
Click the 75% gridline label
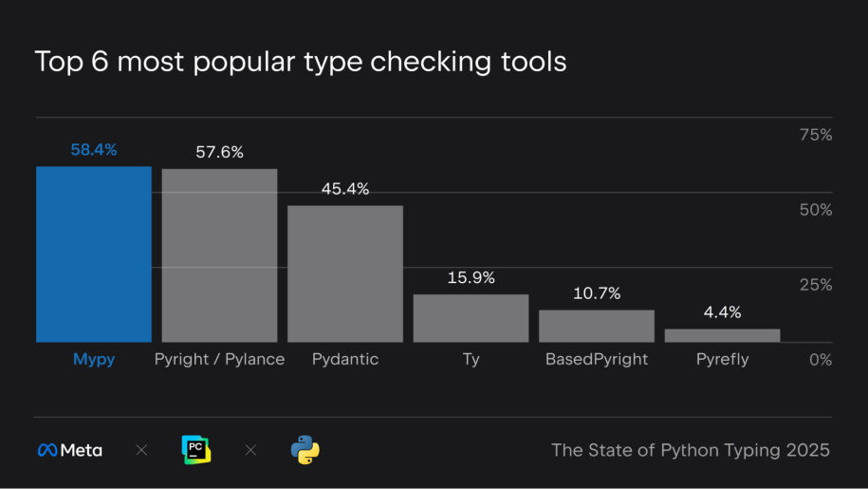[x=816, y=135]
